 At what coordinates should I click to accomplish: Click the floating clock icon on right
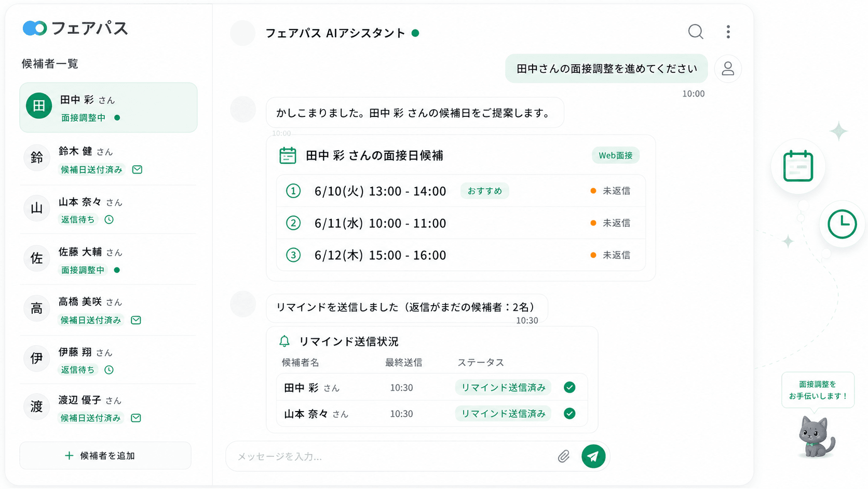pos(842,224)
